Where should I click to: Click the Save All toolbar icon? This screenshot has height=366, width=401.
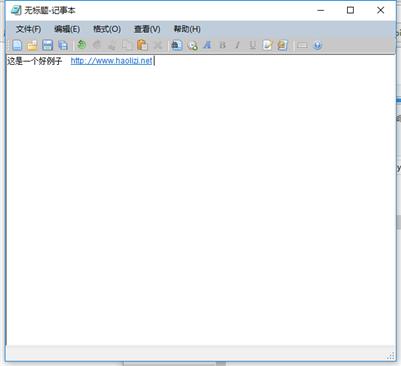click(63, 45)
